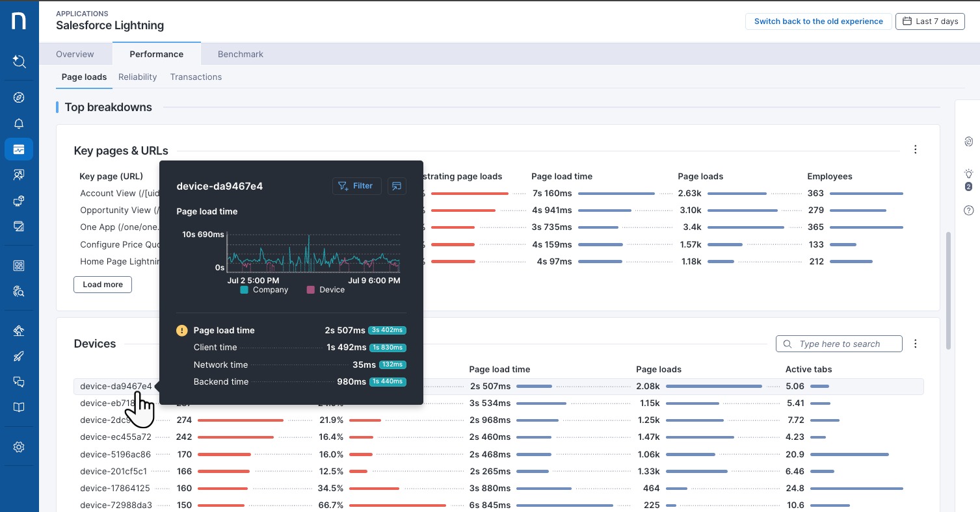Click the rocket icon in left sidebar
Image resolution: width=980 pixels, height=512 pixels.
coord(19,357)
